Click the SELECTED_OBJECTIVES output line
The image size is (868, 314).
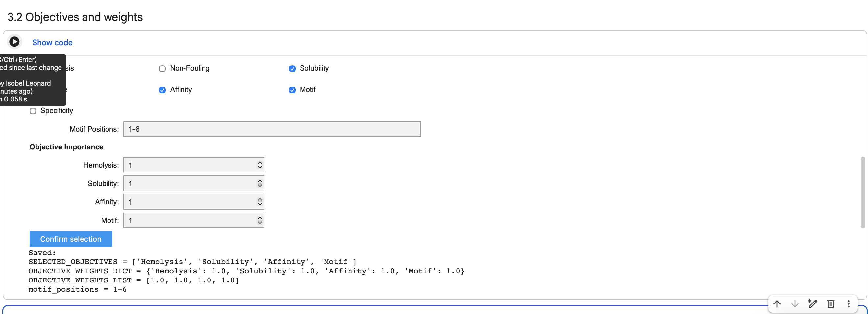click(192, 262)
